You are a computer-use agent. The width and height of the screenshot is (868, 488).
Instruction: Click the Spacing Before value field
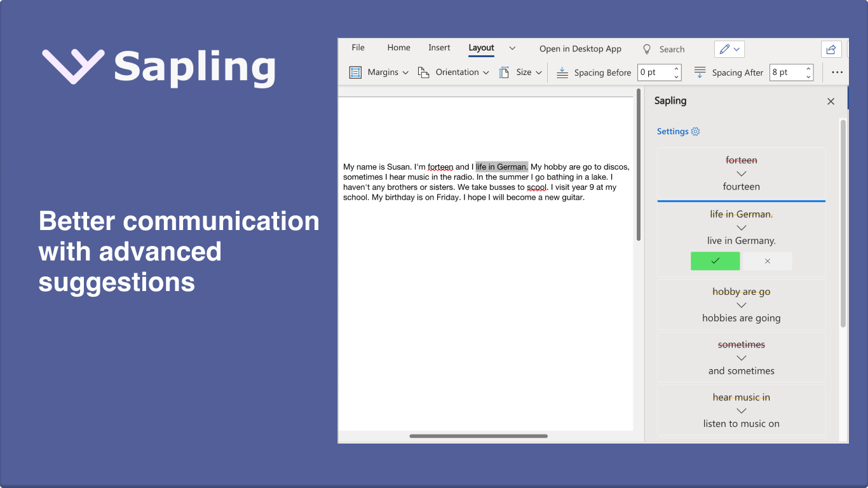click(x=654, y=72)
